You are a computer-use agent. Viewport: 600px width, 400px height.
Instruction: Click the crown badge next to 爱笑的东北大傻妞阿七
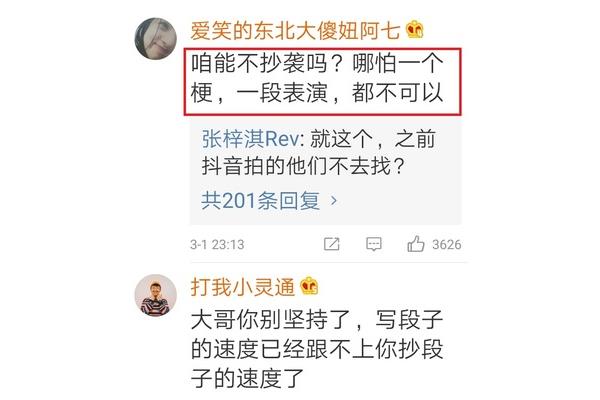[x=415, y=30]
